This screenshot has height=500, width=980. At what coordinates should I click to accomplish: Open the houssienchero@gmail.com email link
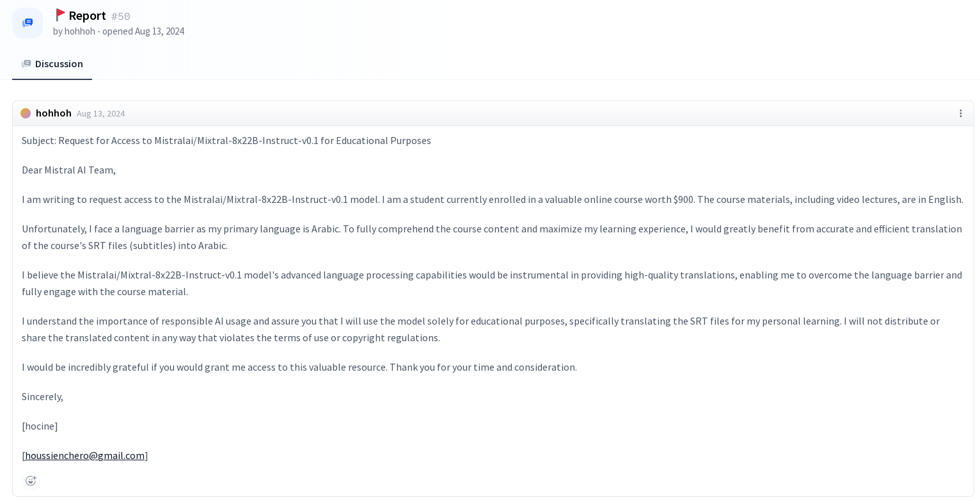click(x=85, y=455)
